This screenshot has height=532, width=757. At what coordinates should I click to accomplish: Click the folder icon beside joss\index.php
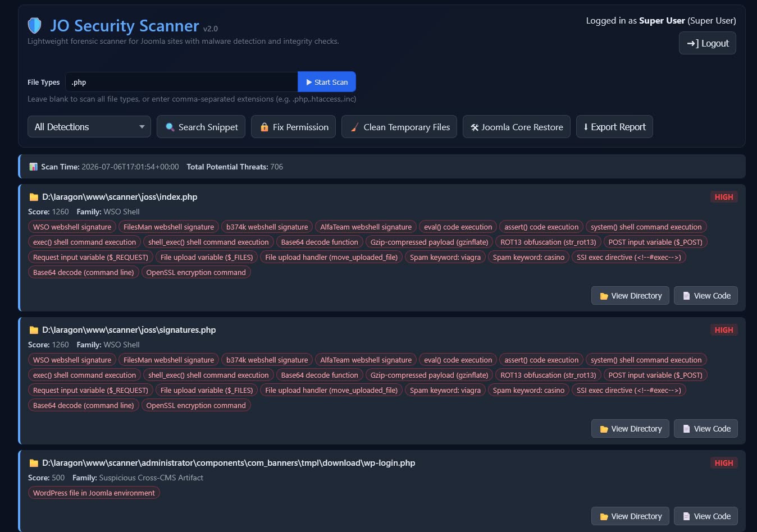coord(34,197)
